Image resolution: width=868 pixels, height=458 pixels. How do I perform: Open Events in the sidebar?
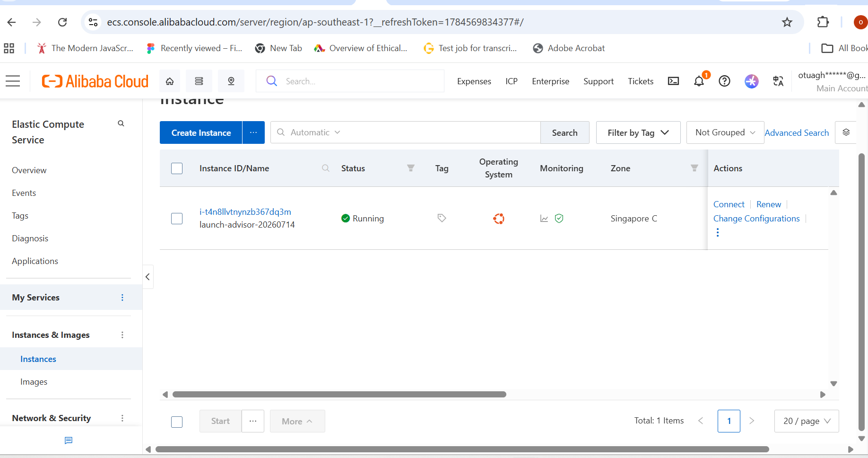tap(24, 193)
